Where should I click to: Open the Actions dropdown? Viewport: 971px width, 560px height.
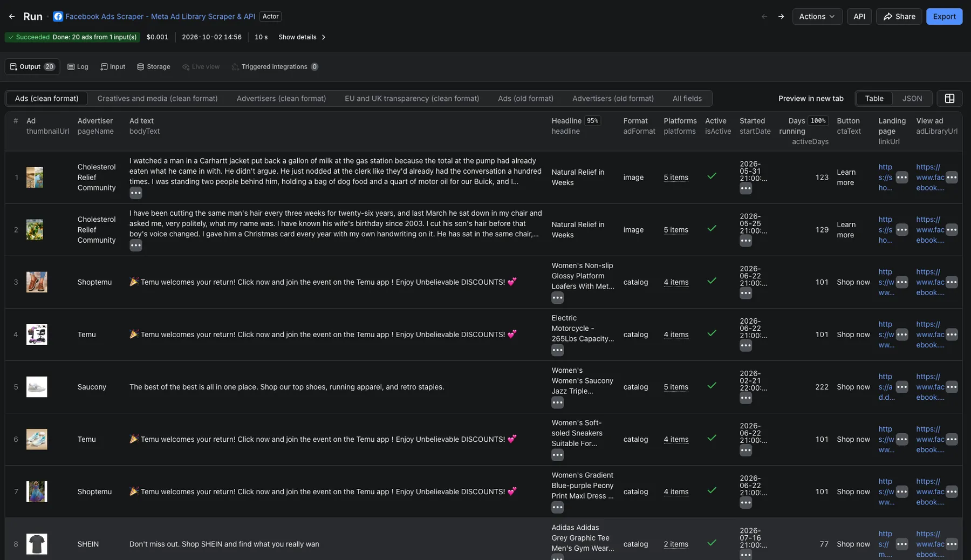coord(817,17)
